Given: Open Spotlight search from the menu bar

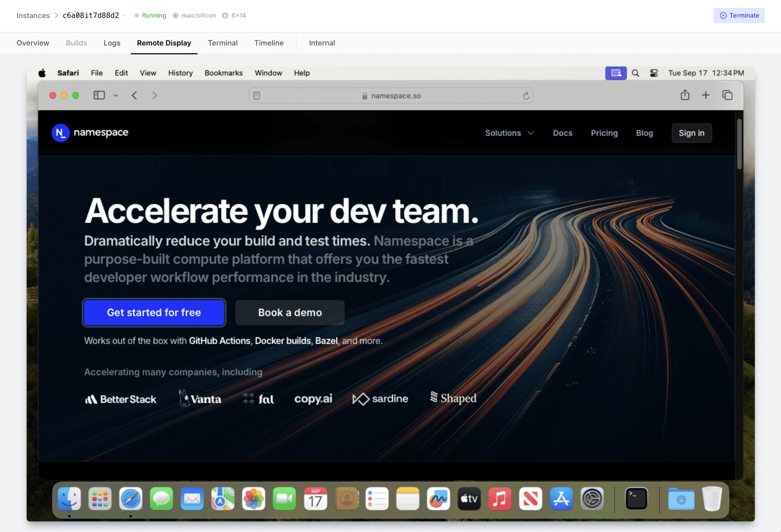Looking at the screenshot, I should 635,73.
